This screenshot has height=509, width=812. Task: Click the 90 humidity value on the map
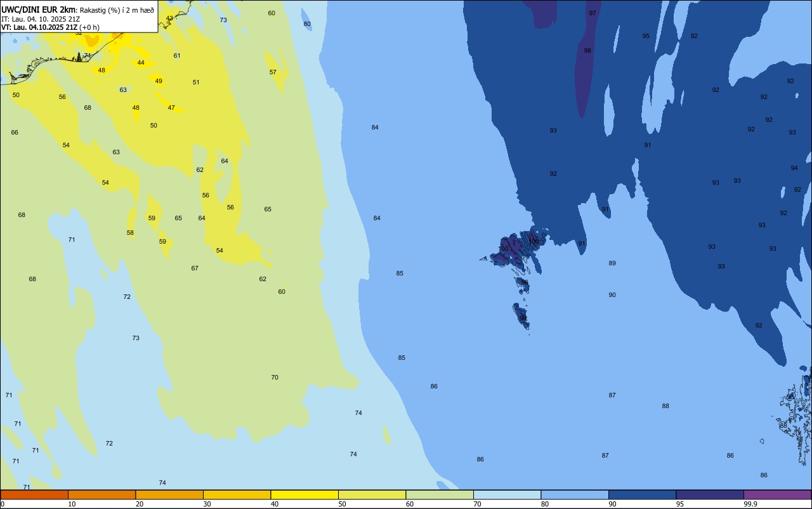(x=612, y=295)
